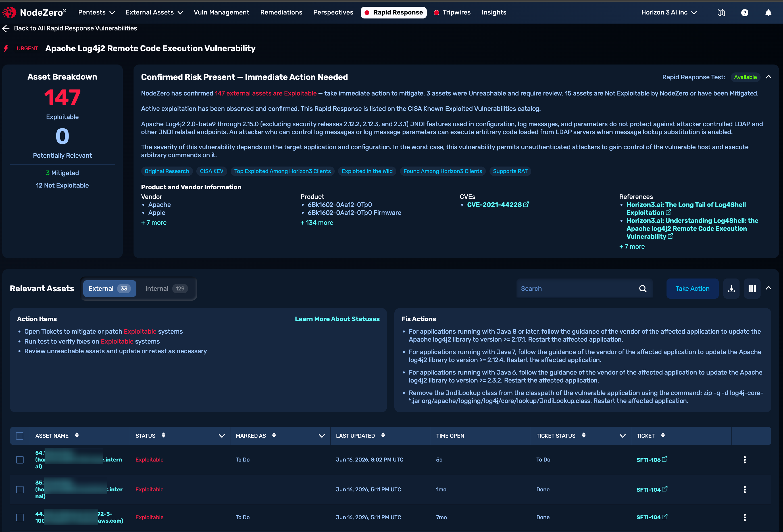Sort by Ticket Status column arrows
Image resolution: width=783 pixels, height=532 pixels.
click(x=584, y=435)
